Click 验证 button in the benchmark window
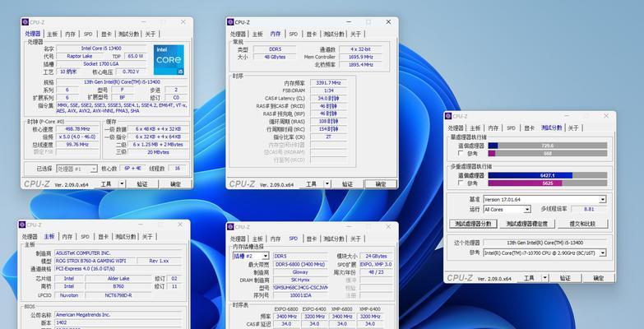 tap(565, 278)
